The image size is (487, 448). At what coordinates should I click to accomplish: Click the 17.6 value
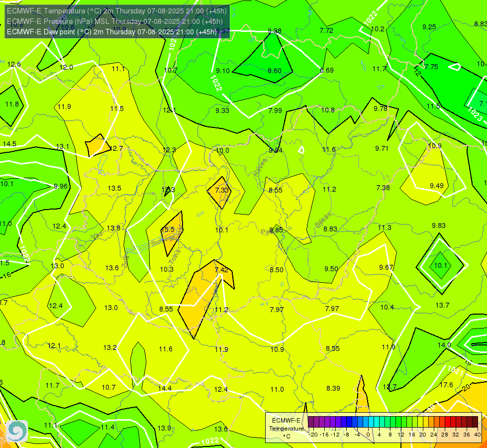click(446, 385)
